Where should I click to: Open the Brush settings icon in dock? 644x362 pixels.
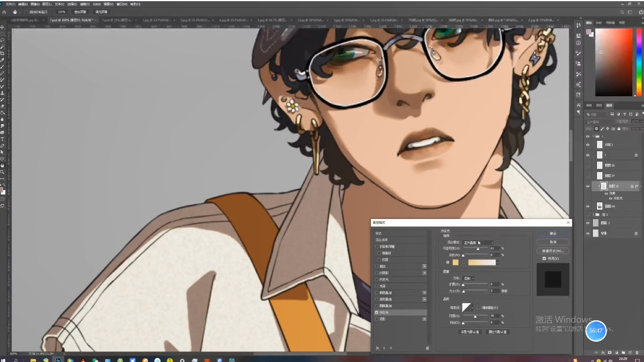coord(578,54)
